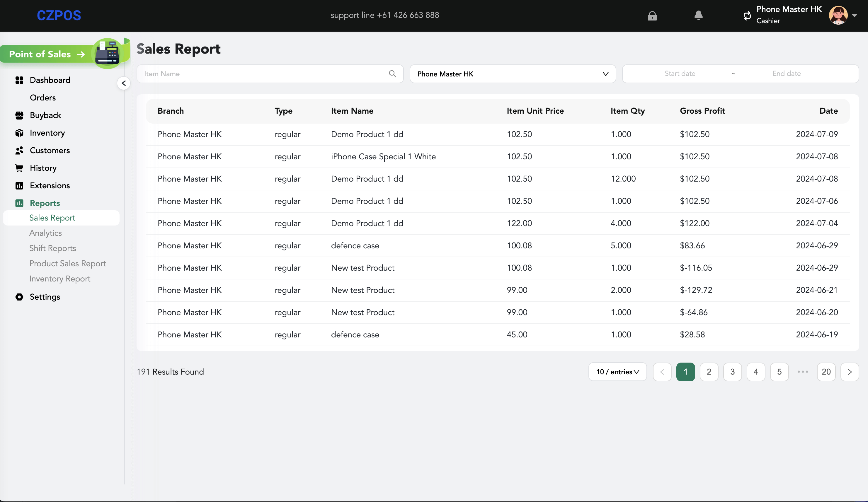Click the cashier avatar picture
The image size is (868, 502).
(838, 16)
